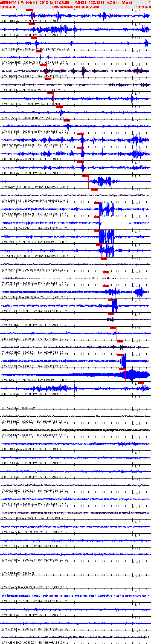The height and width of the screenshot is (644, 151).
Task: Click the pick flag on UW PCFR trace
Action: click(x=106, y=286)
